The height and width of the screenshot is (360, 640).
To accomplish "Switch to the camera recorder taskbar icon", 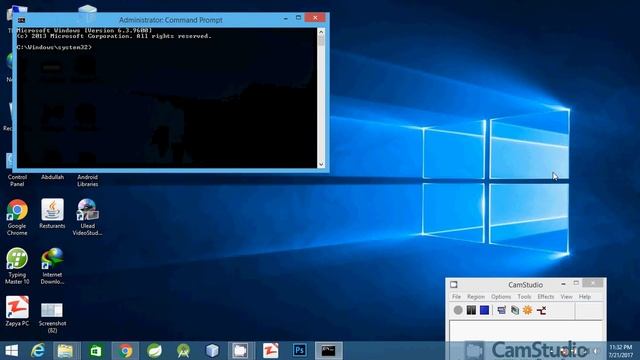I will click(240, 351).
